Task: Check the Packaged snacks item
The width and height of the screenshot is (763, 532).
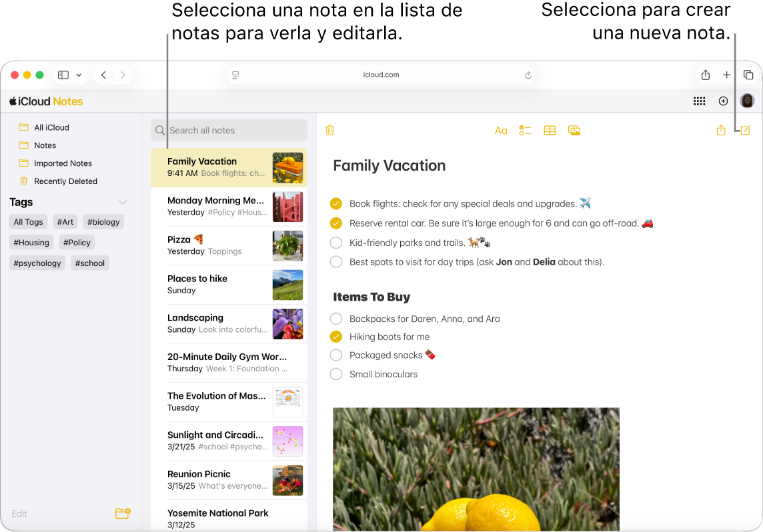Action: pyautogui.click(x=335, y=355)
